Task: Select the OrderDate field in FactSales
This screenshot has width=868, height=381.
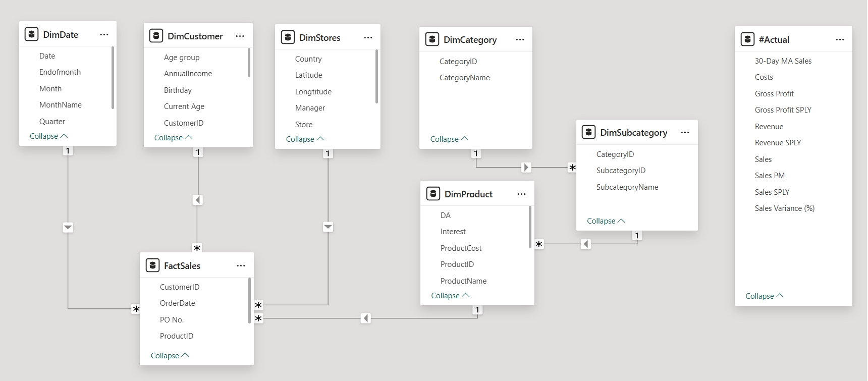Action: point(177,303)
